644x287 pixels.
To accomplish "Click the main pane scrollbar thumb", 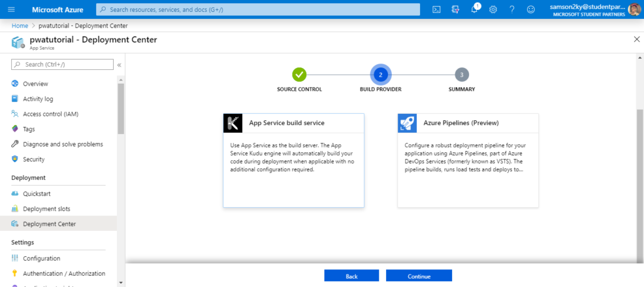I will pos(640,185).
